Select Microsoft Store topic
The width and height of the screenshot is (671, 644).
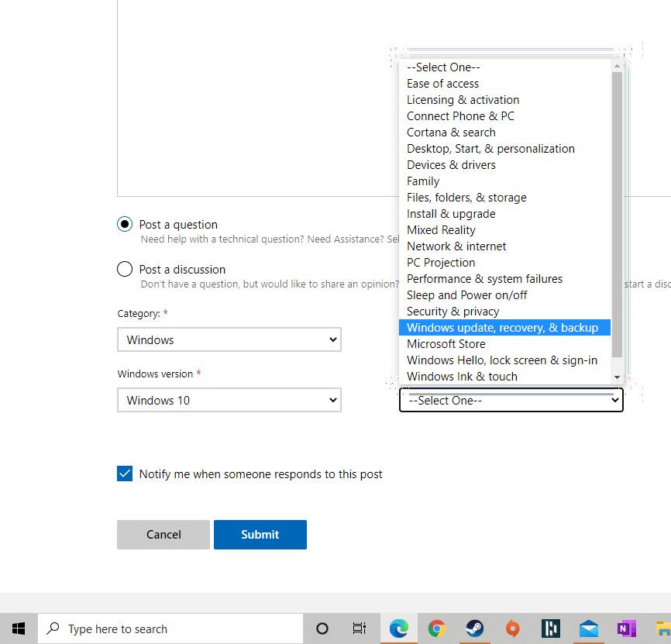click(504, 343)
